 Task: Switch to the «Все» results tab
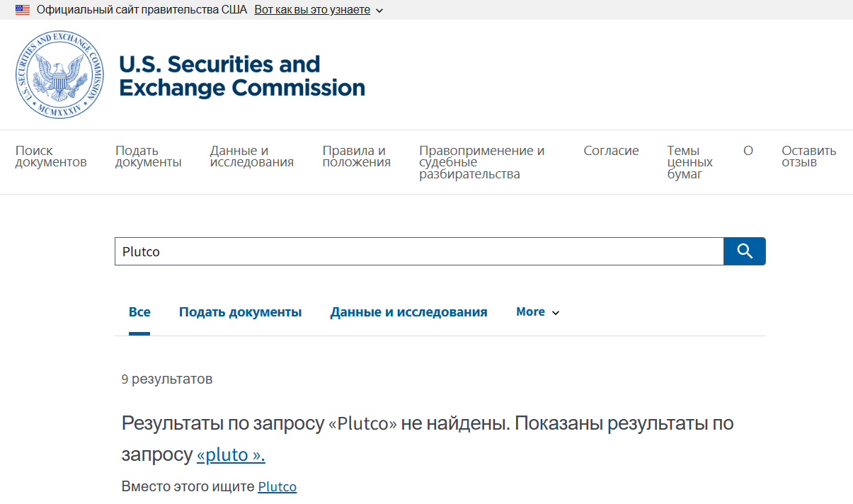[x=139, y=311]
